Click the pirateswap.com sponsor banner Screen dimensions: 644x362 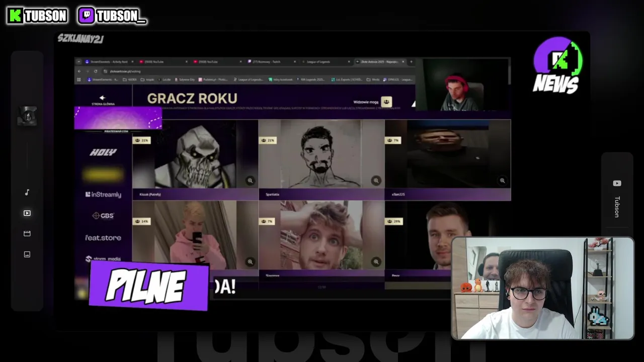(x=118, y=120)
